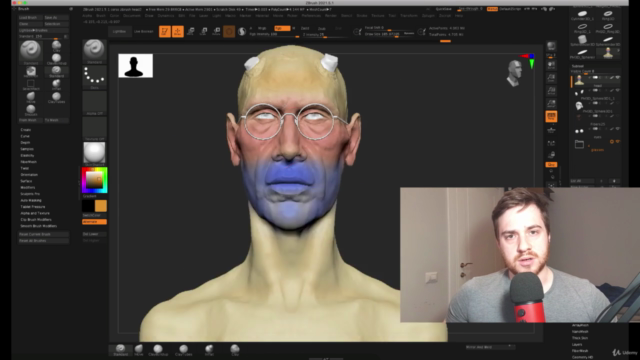The width and height of the screenshot is (640, 360).
Task: Expand the Auto Masking section
Action: pos(31,200)
